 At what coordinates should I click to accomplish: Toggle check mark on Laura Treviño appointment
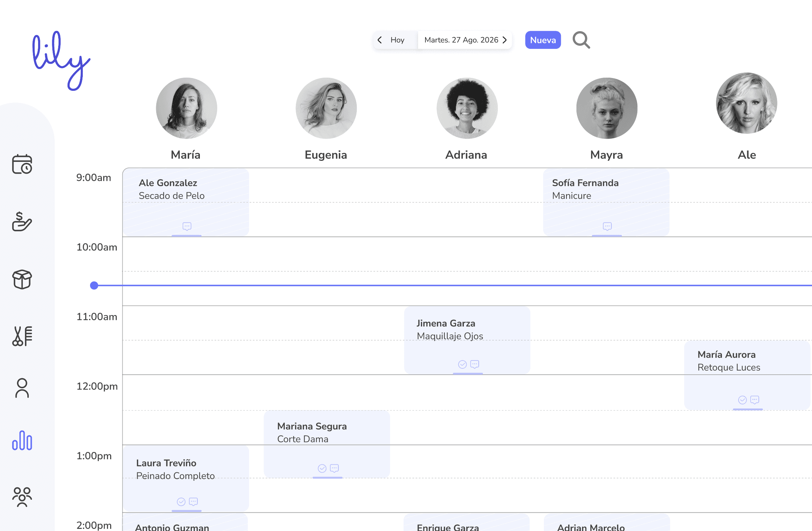point(181,502)
